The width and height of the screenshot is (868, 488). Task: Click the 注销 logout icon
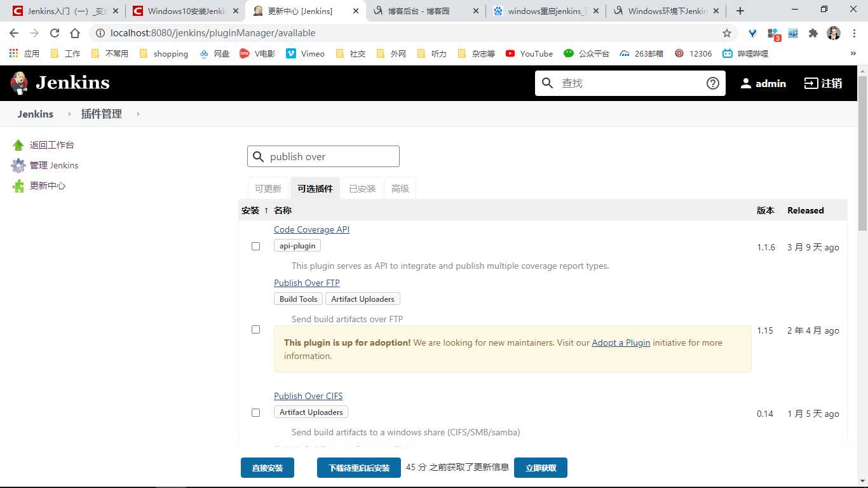pos(811,83)
